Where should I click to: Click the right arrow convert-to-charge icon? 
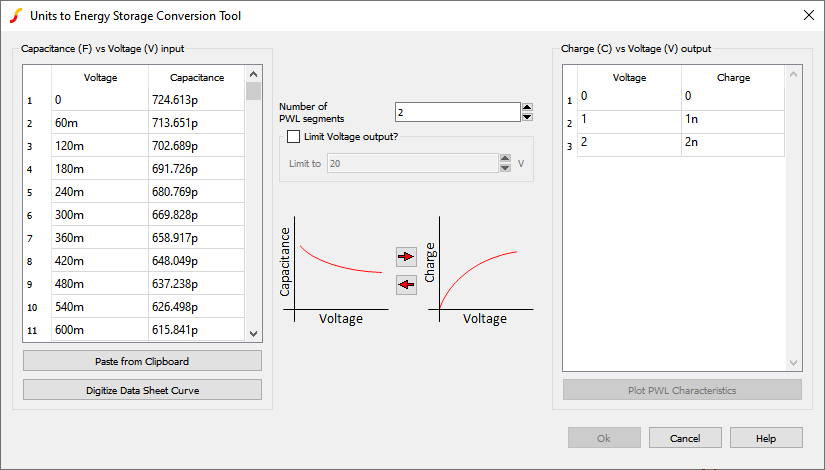click(x=406, y=257)
